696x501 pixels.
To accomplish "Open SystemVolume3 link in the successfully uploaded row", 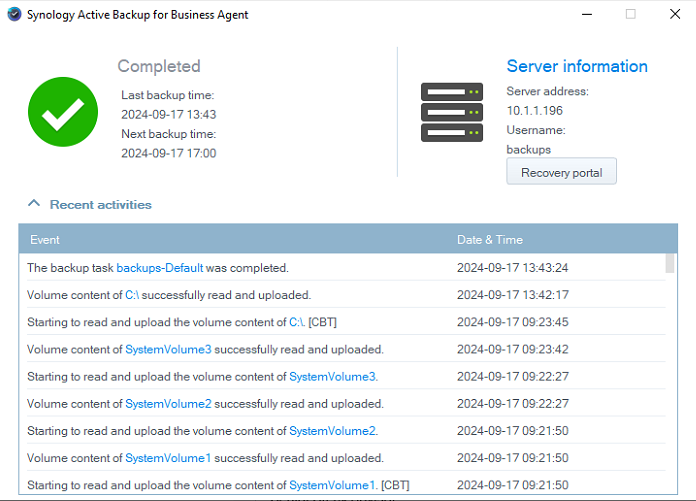I will (168, 350).
